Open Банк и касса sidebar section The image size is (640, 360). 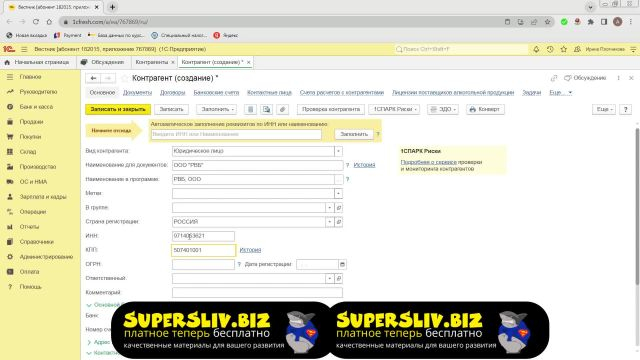pos(36,107)
